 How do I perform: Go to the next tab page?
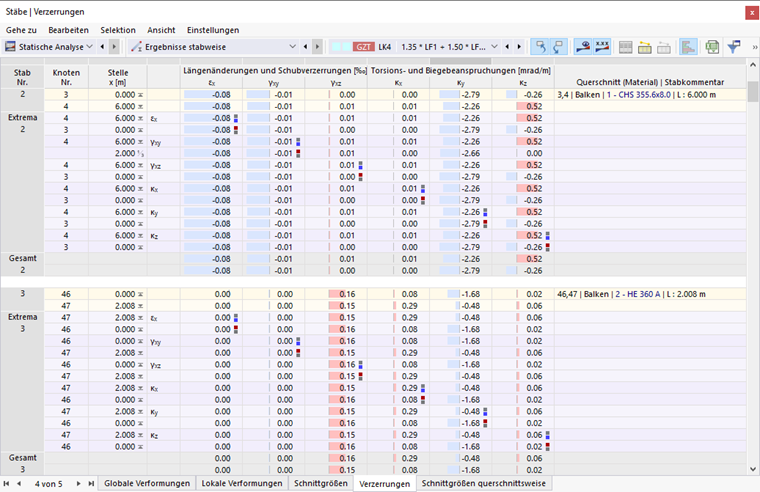coord(78,483)
